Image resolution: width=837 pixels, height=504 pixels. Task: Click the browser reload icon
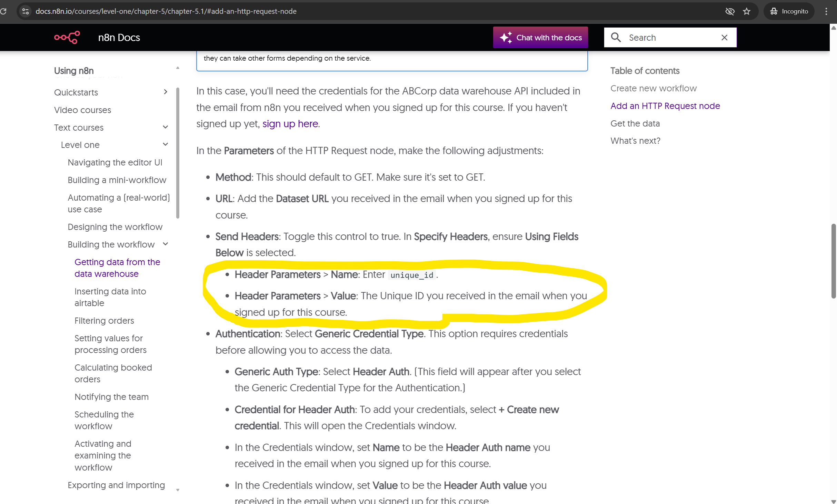tap(3, 11)
